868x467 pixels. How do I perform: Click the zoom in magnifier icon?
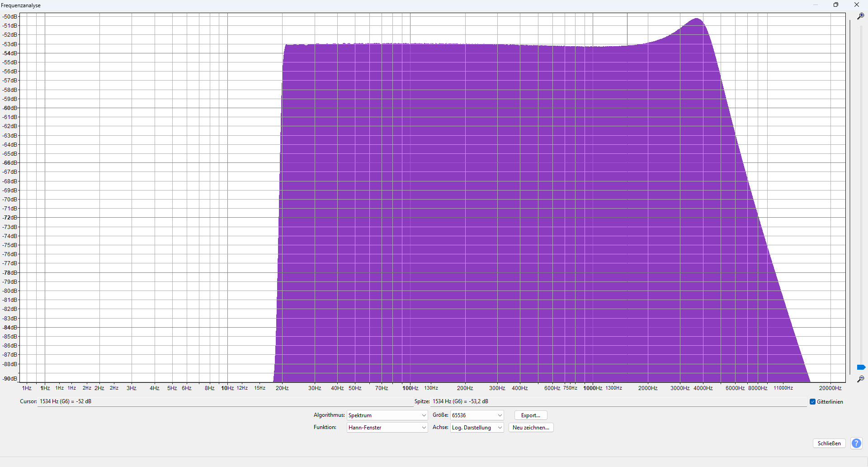click(860, 16)
